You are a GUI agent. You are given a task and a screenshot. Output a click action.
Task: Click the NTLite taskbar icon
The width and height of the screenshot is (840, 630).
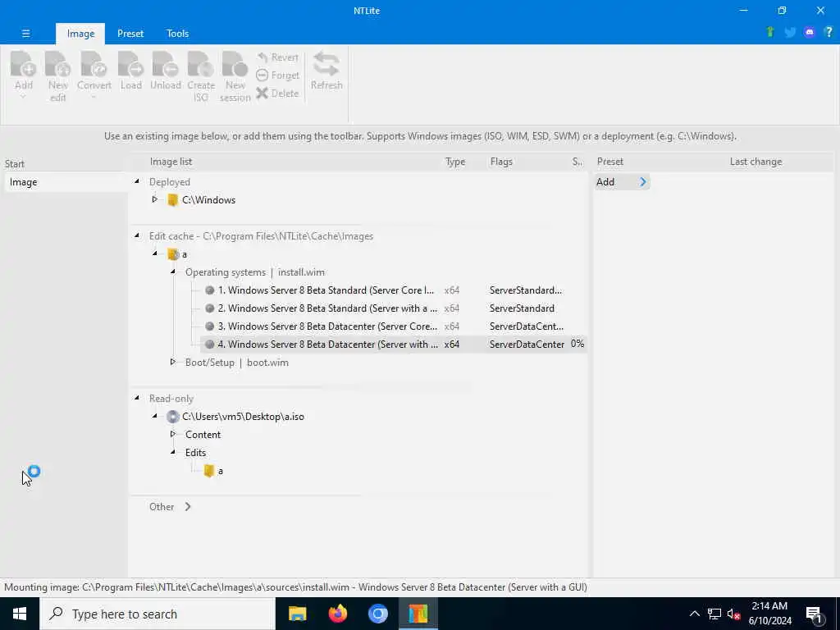pyautogui.click(x=418, y=614)
